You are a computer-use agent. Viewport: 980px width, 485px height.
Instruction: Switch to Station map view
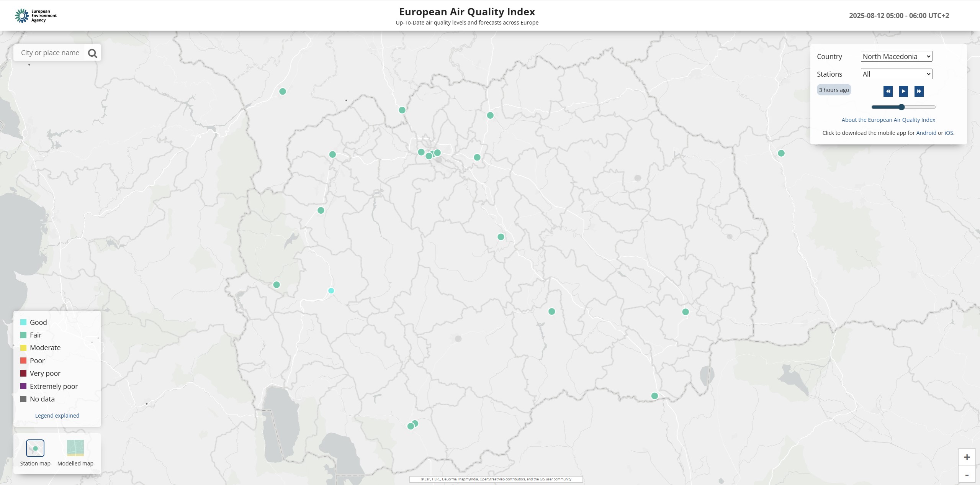tap(35, 449)
